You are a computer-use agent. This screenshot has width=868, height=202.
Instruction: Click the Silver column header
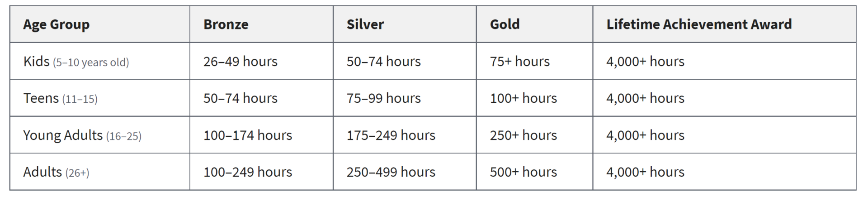point(405,24)
